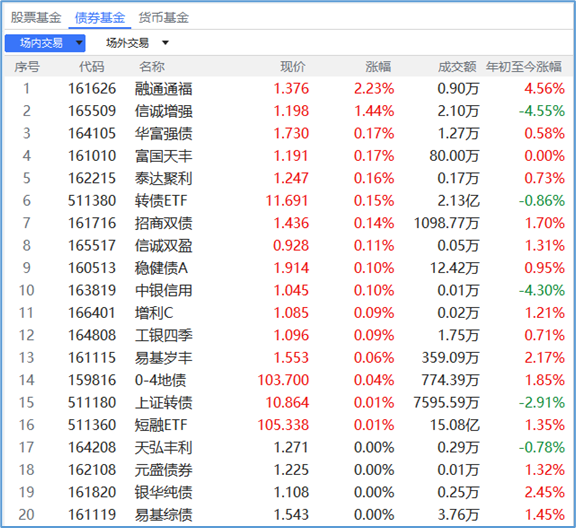Image resolution: width=576 pixels, height=528 pixels.
Task: Click turnover 15.08亿
Action: point(455,425)
